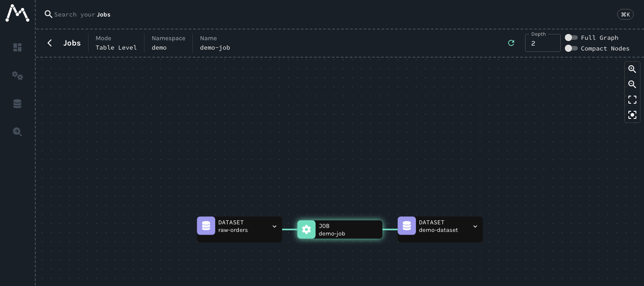Click the demo namespace value

click(x=159, y=47)
